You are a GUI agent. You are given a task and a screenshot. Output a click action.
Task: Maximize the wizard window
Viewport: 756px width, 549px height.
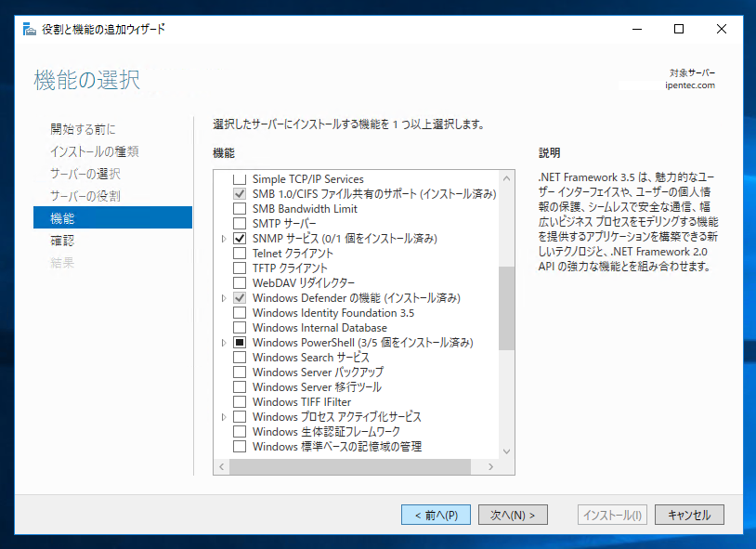(x=679, y=29)
